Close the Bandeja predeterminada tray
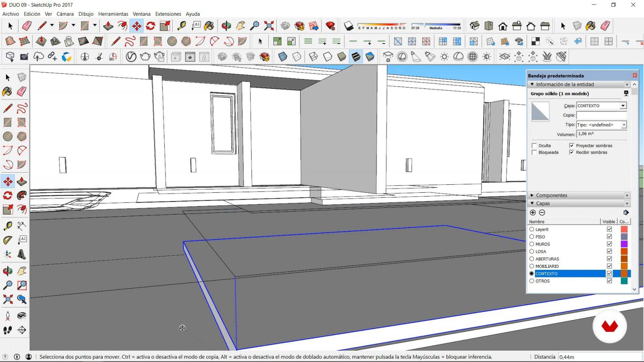Screen dimensions: 644x362 coord(635,75)
